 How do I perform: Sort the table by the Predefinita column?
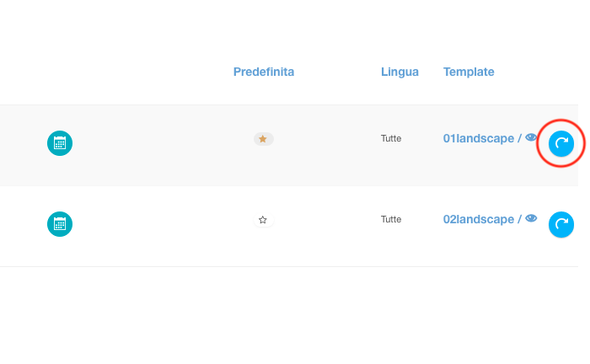(x=263, y=72)
